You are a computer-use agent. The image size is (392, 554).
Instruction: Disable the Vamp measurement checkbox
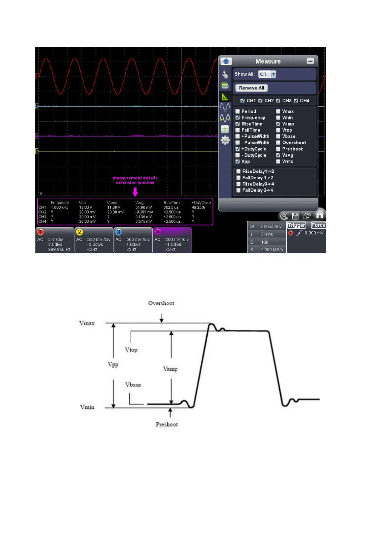[278, 124]
